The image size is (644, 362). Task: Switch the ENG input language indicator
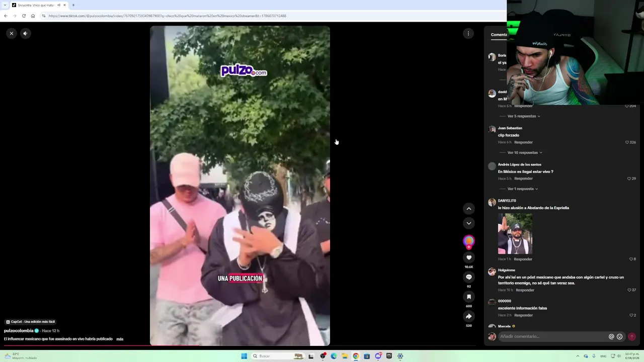(603, 356)
